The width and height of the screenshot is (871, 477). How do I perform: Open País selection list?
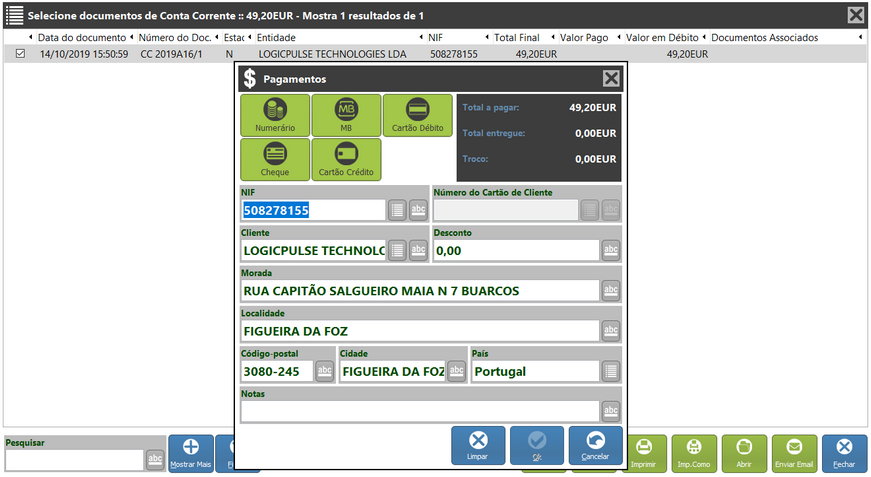click(611, 371)
